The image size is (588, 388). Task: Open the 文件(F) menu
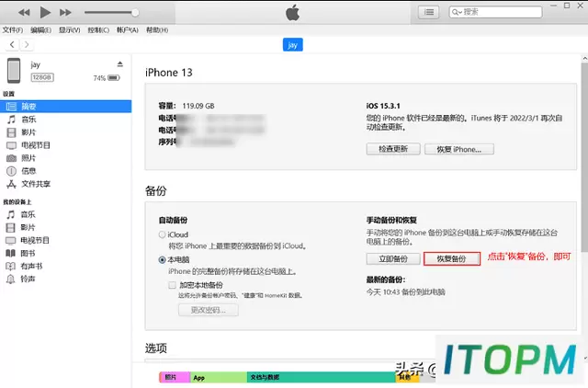tap(13, 30)
